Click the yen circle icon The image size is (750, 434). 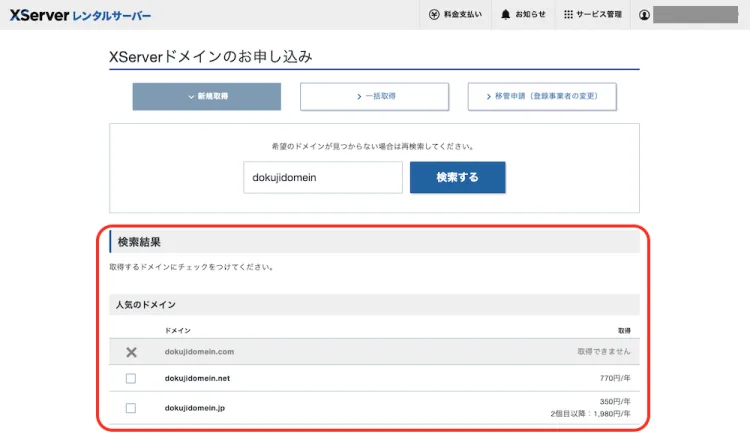pos(434,15)
